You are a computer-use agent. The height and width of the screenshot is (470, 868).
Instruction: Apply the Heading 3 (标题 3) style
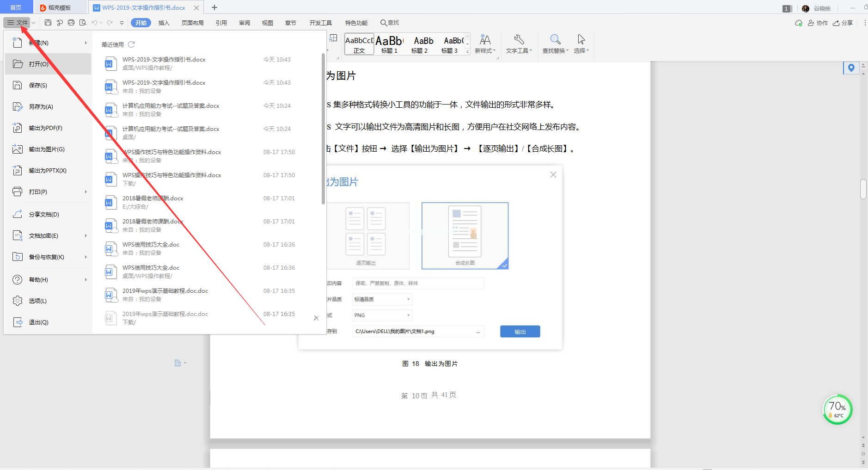point(450,44)
